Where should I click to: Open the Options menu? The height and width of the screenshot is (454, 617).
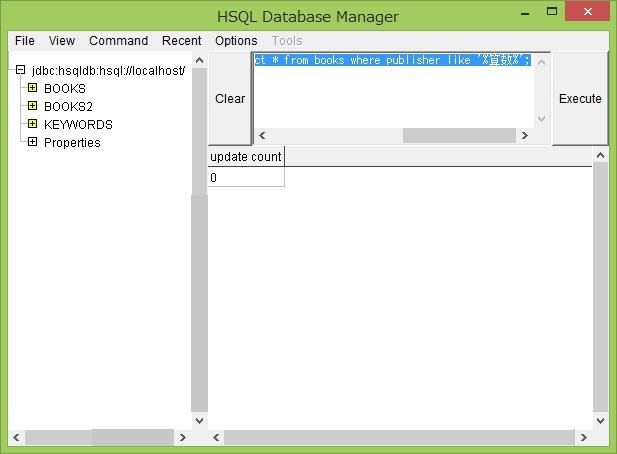[236, 41]
